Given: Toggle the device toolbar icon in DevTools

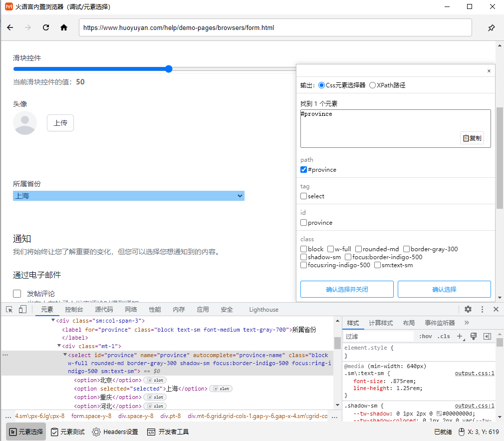Looking at the screenshot, I should [x=22, y=310].
